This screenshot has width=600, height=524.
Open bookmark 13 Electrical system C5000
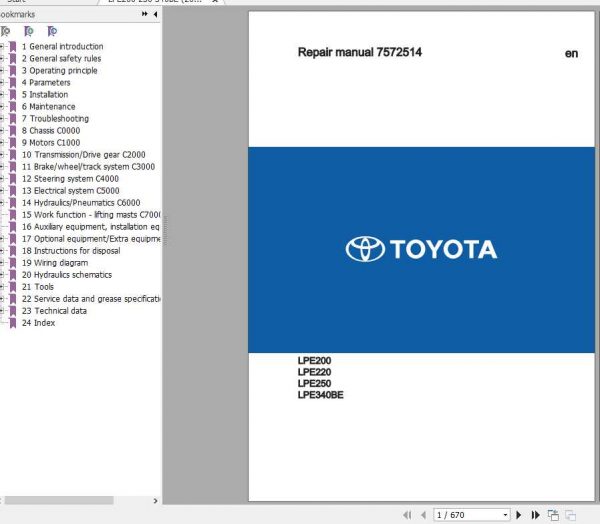click(x=70, y=191)
